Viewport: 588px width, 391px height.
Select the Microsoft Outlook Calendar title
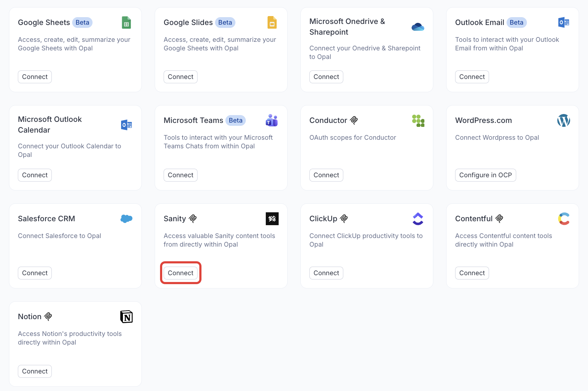50,125
